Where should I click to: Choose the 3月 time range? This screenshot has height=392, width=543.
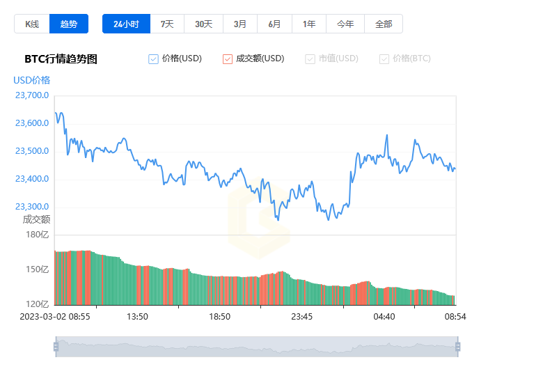240,24
